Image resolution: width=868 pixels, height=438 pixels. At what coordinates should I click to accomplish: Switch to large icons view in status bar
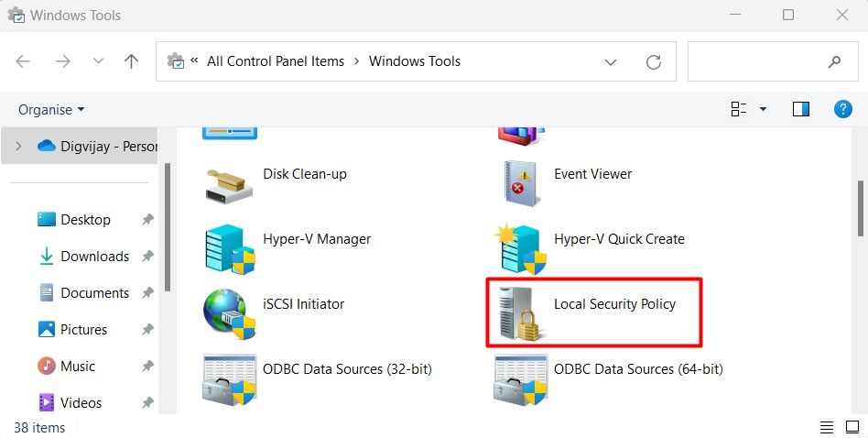pyautogui.click(x=850, y=427)
